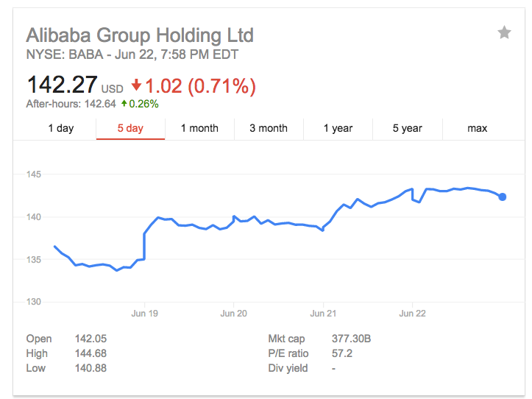Select the 1 day tab
The height and width of the screenshot is (399, 532).
coord(61,128)
